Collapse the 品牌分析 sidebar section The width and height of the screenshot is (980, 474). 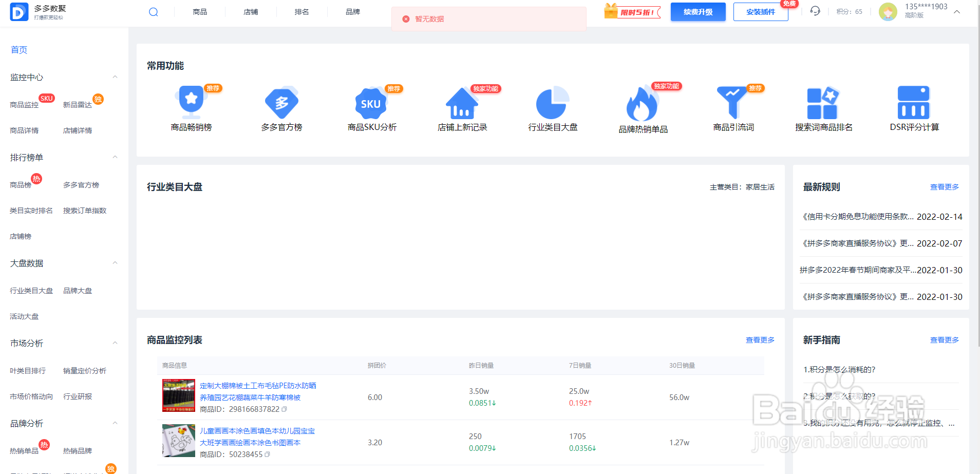pyautogui.click(x=115, y=423)
